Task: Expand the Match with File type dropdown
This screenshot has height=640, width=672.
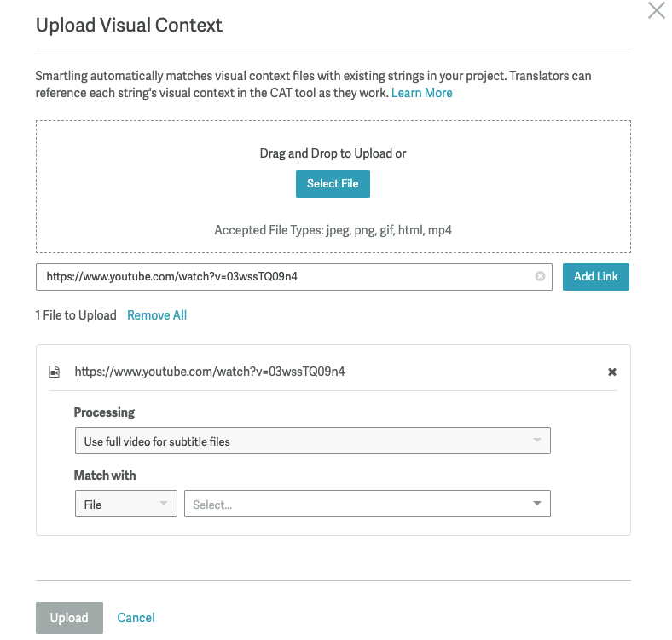Action: click(x=125, y=505)
